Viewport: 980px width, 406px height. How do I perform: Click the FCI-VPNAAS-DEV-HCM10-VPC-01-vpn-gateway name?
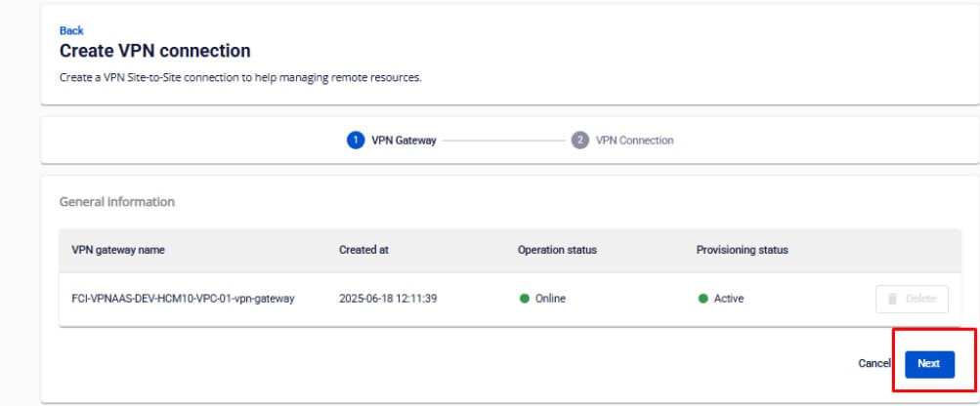[x=183, y=299]
